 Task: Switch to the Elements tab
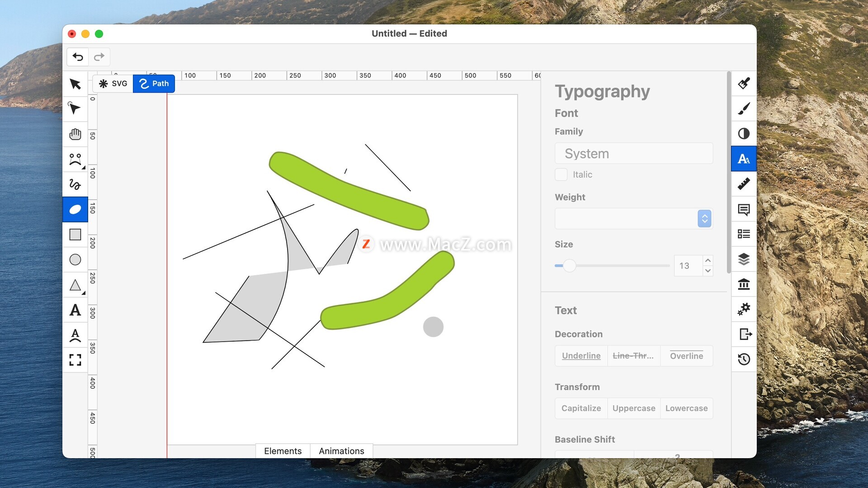coord(283,451)
